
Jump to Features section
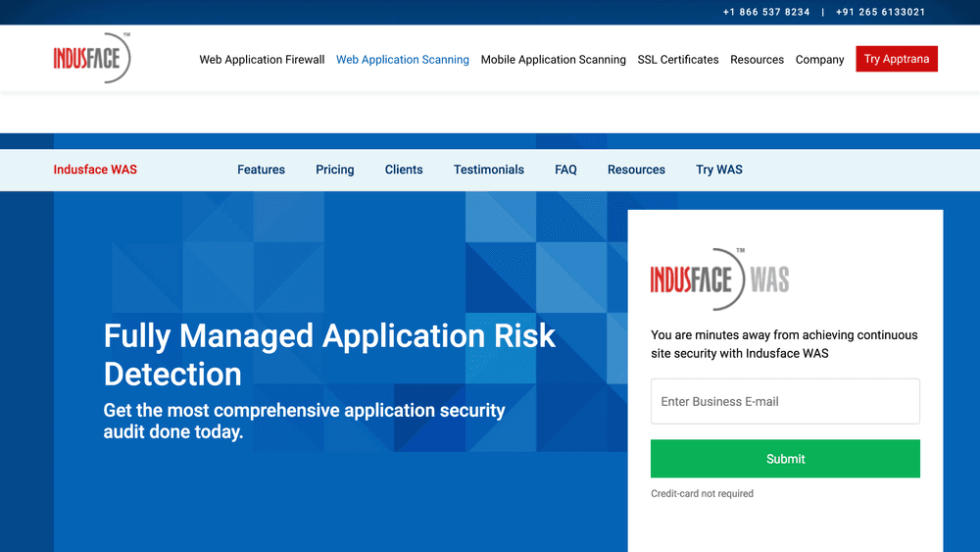261,170
